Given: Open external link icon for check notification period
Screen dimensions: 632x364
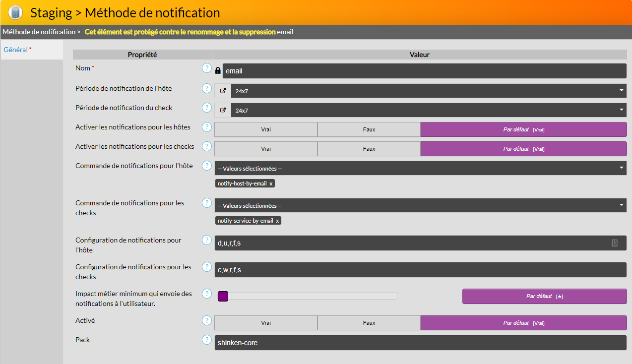Looking at the screenshot, I should click(223, 110).
